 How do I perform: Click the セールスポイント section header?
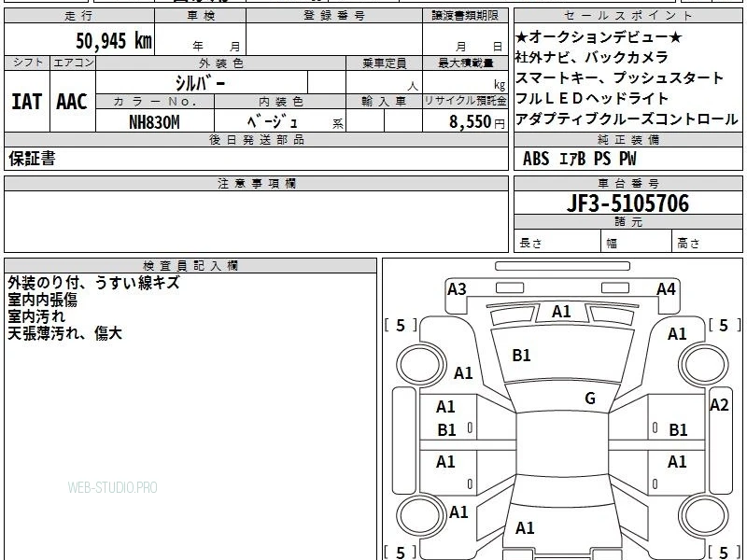click(x=627, y=16)
